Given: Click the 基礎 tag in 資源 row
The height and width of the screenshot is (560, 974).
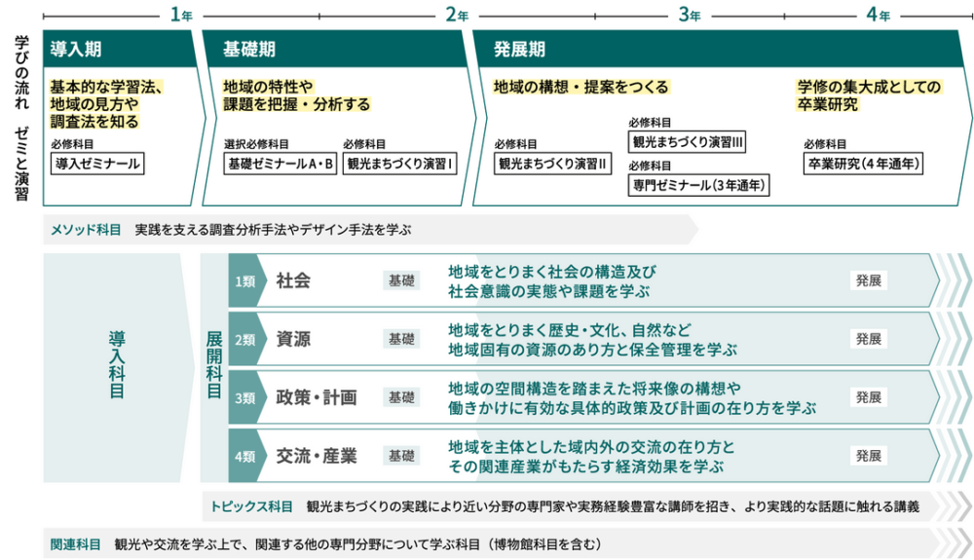Looking at the screenshot, I should [x=401, y=339].
